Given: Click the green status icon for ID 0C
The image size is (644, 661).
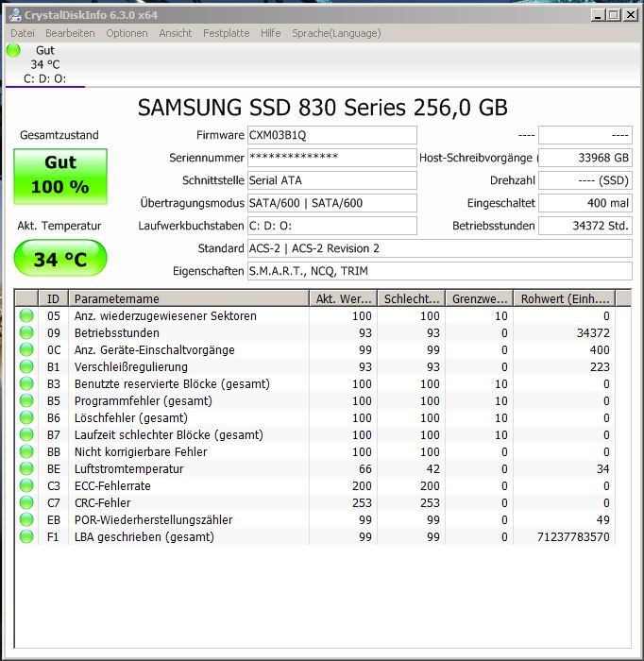Looking at the screenshot, I should coord(26,349).
